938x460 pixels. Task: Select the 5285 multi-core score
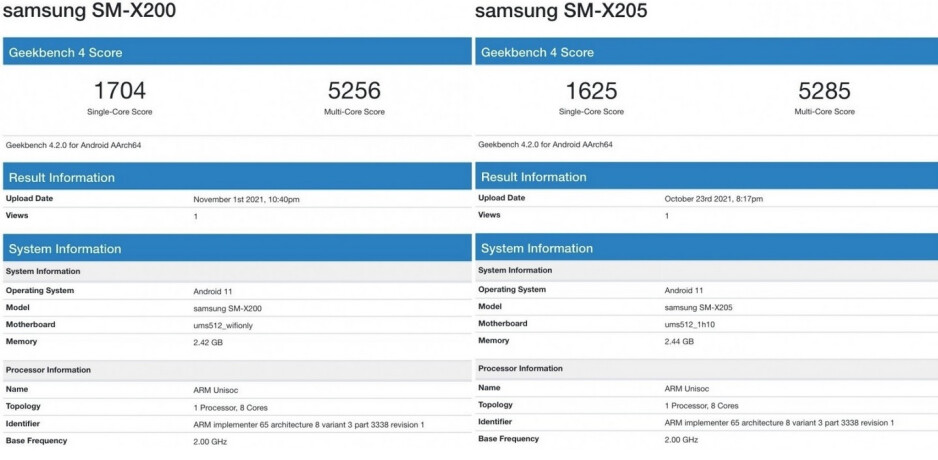[824, 91]
